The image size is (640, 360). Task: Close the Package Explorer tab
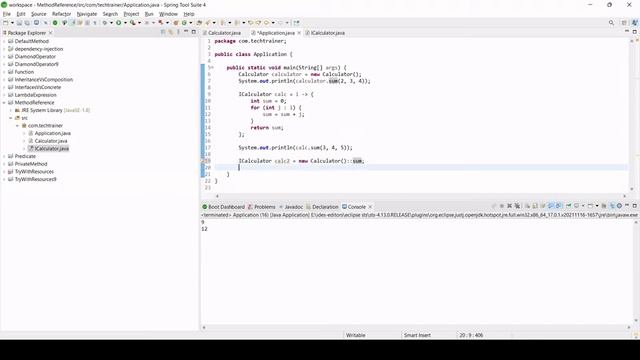tap(51, 33)
